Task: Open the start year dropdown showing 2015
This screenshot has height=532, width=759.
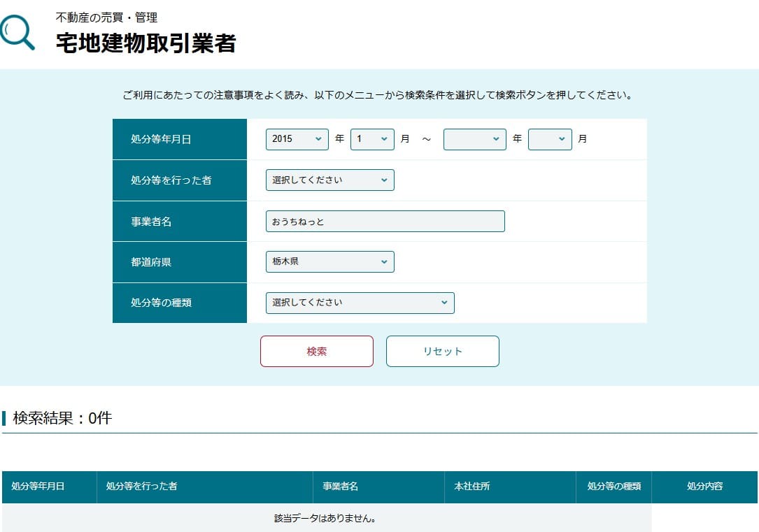Action: 297,139
